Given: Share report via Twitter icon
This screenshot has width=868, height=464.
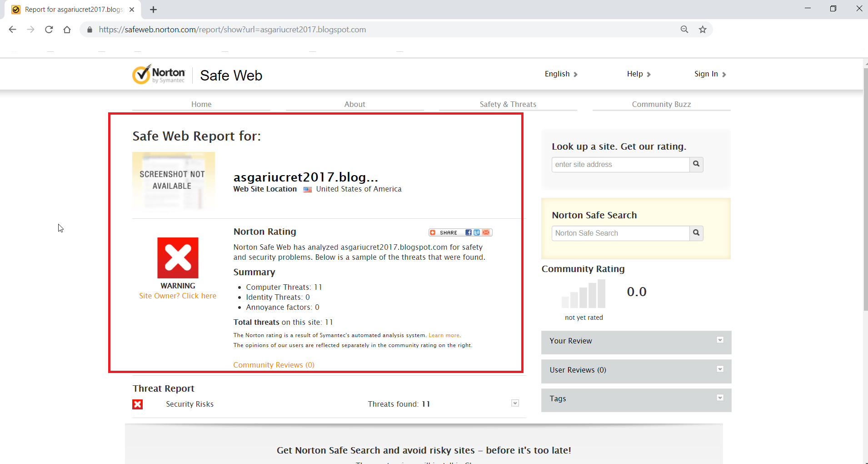Looking at the screenshot, I should pos(477,232).
